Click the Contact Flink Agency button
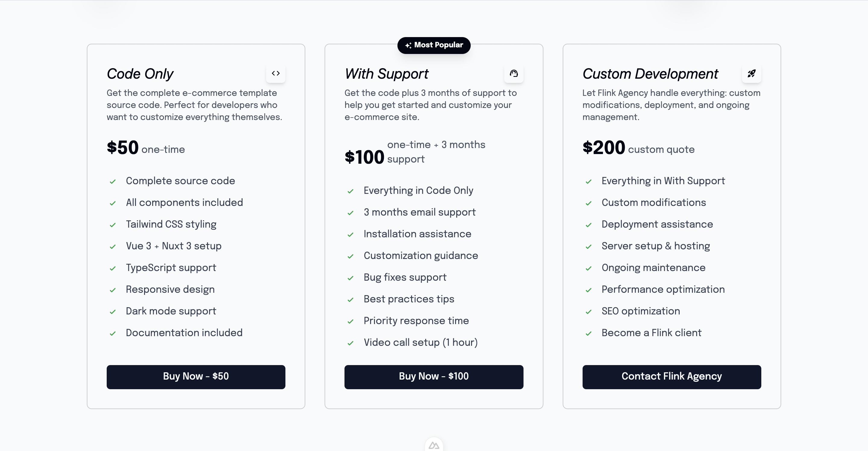The height and width of the screenshot is (451, 868). pos(671,377)
